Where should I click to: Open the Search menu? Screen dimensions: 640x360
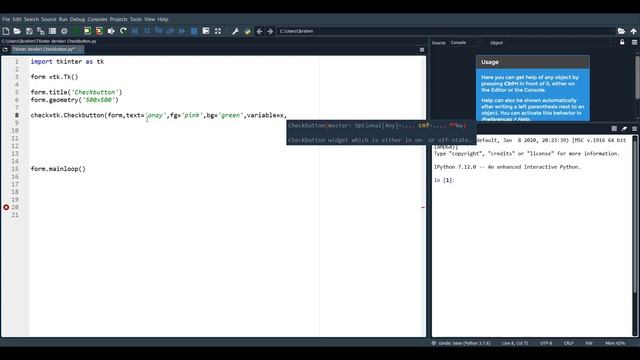(31, 19)
